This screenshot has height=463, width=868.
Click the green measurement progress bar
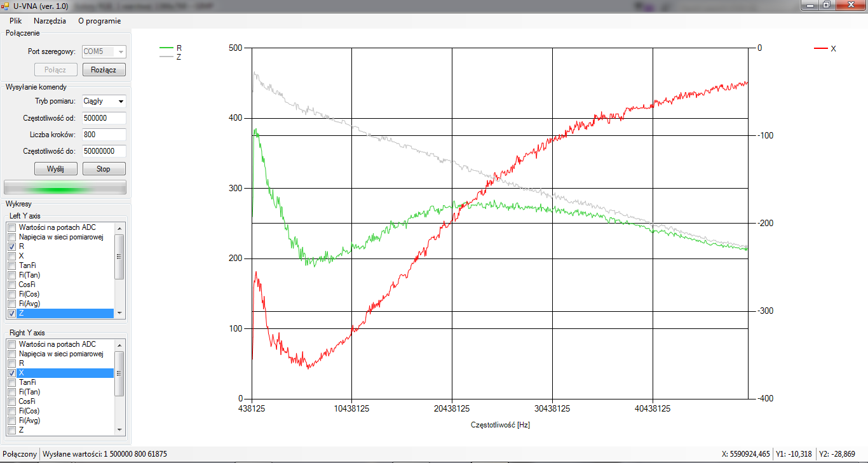(65, 187)
